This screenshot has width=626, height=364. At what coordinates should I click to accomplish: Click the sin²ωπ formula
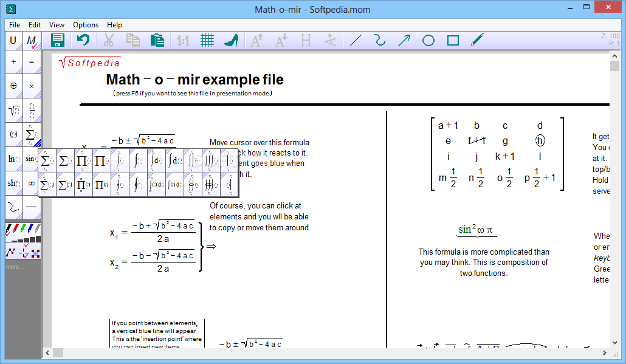tap(476, 230)
